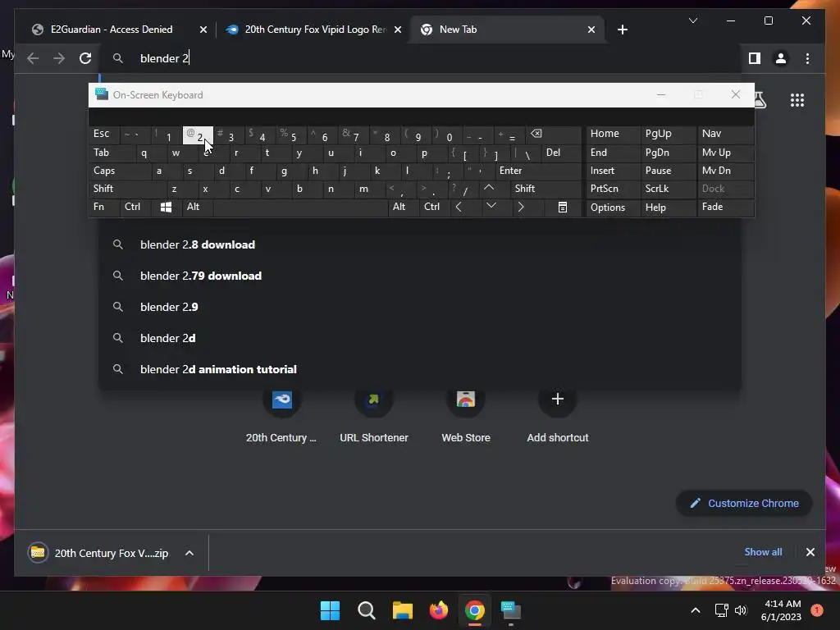840x630 pixels.
Task: Tap the up arrow key on On-Screen Keyboard
Action: tap(489, 189)
